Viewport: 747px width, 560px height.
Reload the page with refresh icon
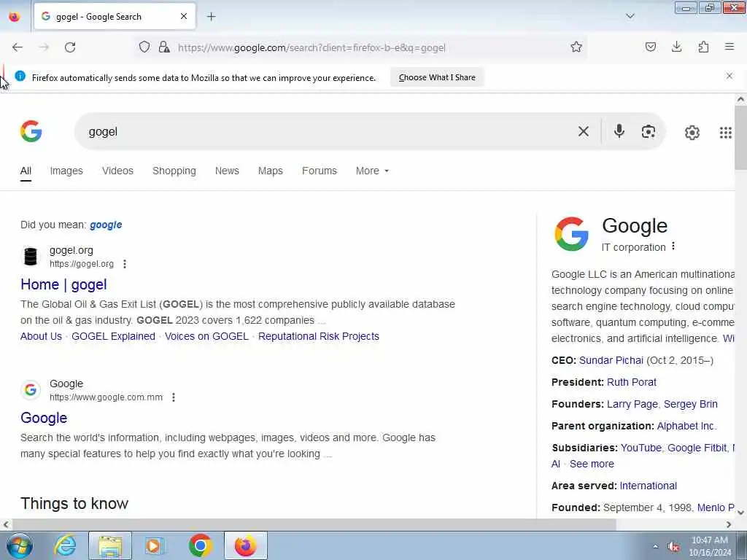coord(70,47)
